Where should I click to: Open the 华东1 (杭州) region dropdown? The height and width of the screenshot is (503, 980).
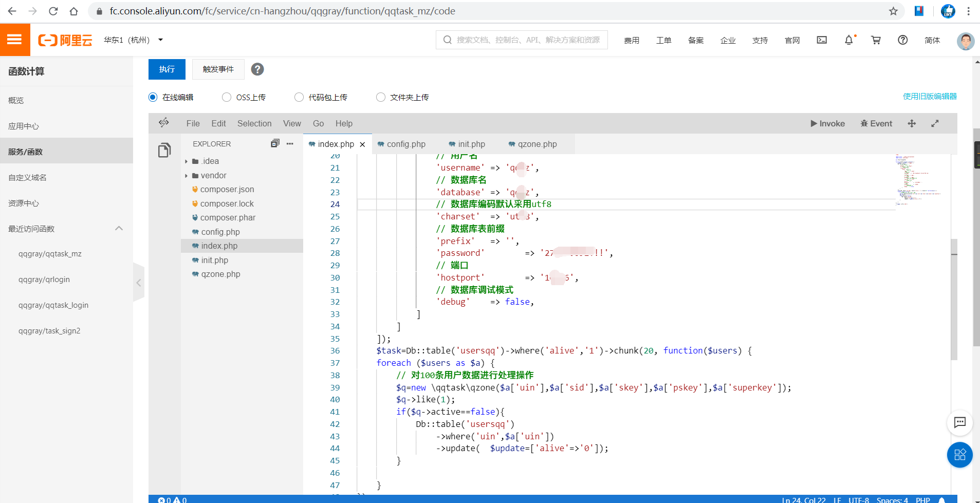coord(133,40)
